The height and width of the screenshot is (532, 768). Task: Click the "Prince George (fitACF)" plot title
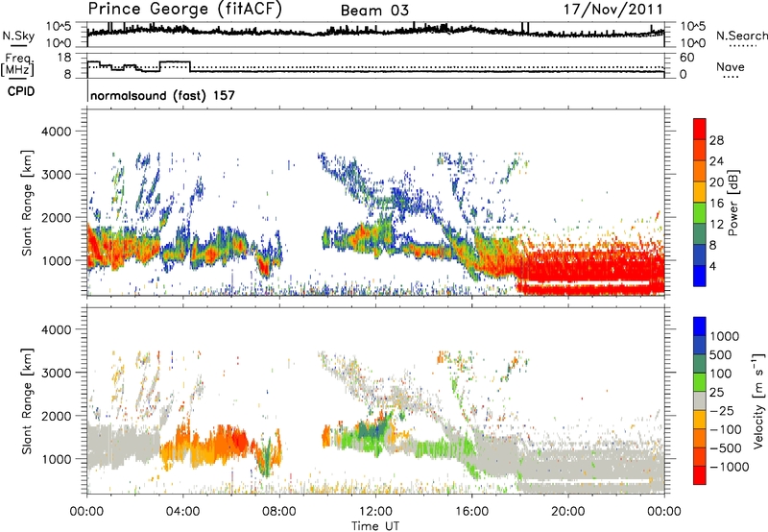(x=184, y=10)
